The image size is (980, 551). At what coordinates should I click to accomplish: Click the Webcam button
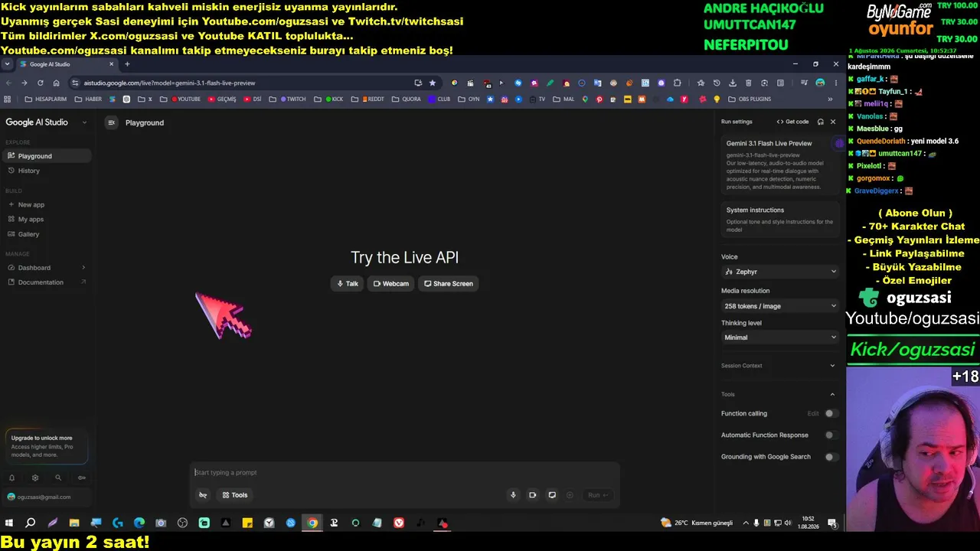pyautogui.click(x=391, y=284)
